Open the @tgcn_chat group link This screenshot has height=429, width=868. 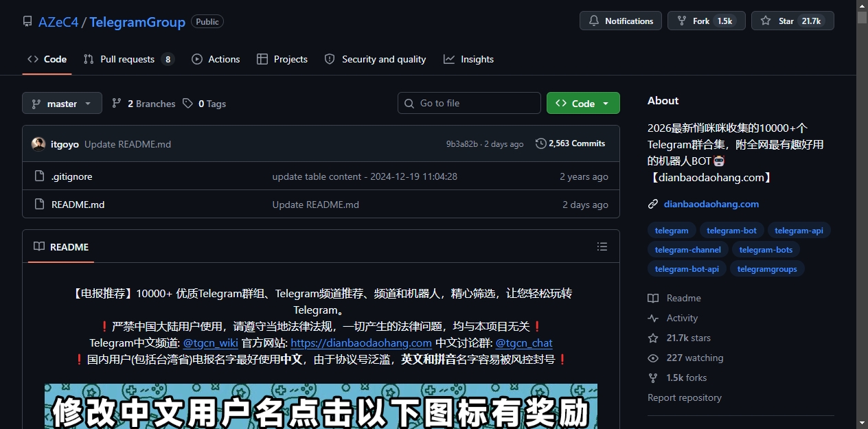(524, 343)
